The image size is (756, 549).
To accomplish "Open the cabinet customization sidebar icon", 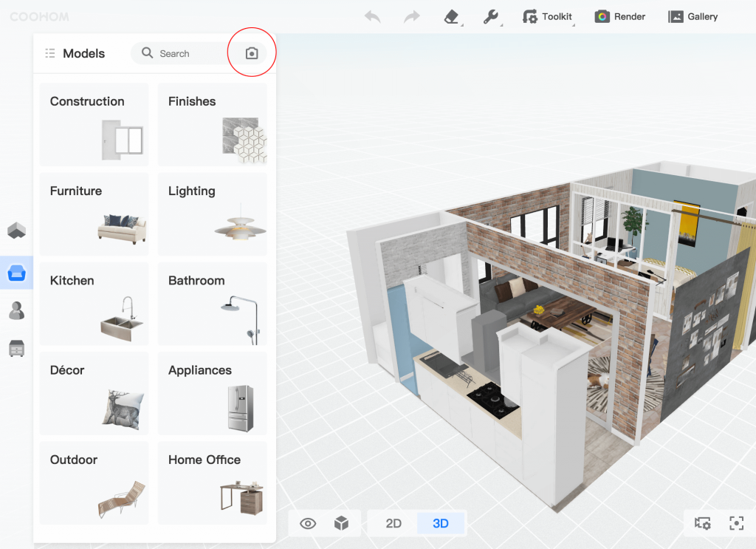I will (x=16, y=348).
